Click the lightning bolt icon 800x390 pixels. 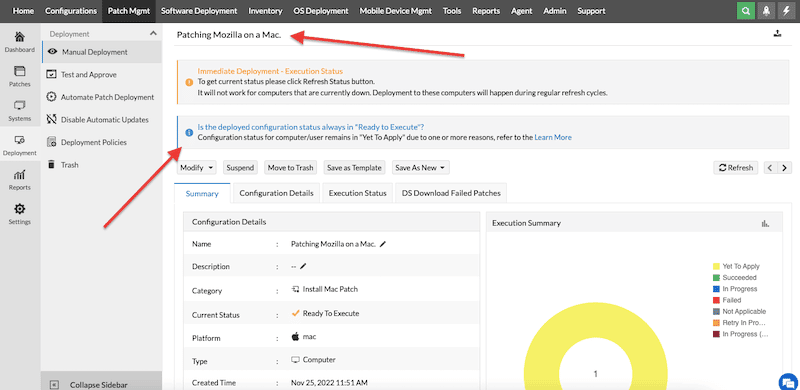[x=786, y=11]
